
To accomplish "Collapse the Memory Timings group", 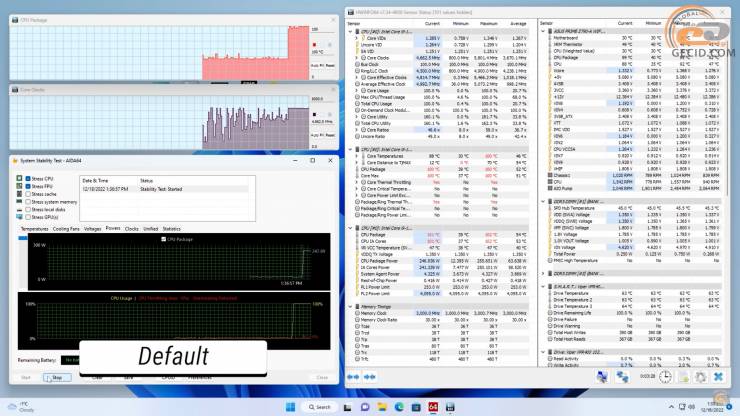I will 350,307.
